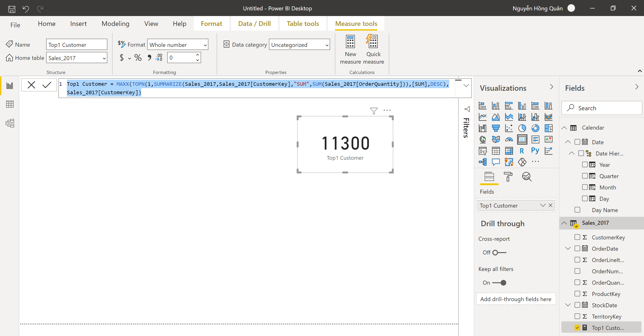This screenshot has height=336, width=644.
Task: Select the Python visual icon
Action: (x=535, y=151)
